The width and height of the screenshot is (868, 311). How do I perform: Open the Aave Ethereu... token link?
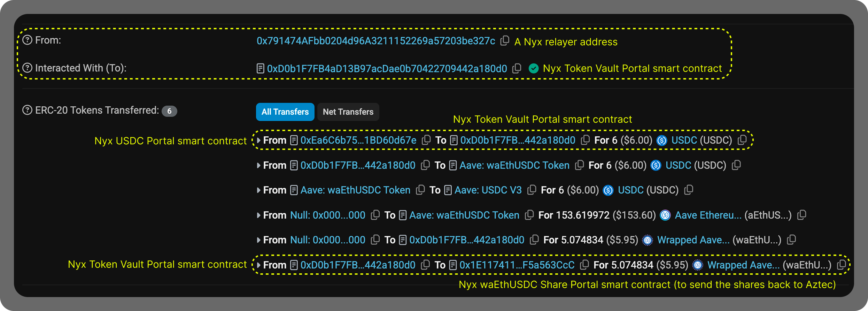click(x=708, y=215)
